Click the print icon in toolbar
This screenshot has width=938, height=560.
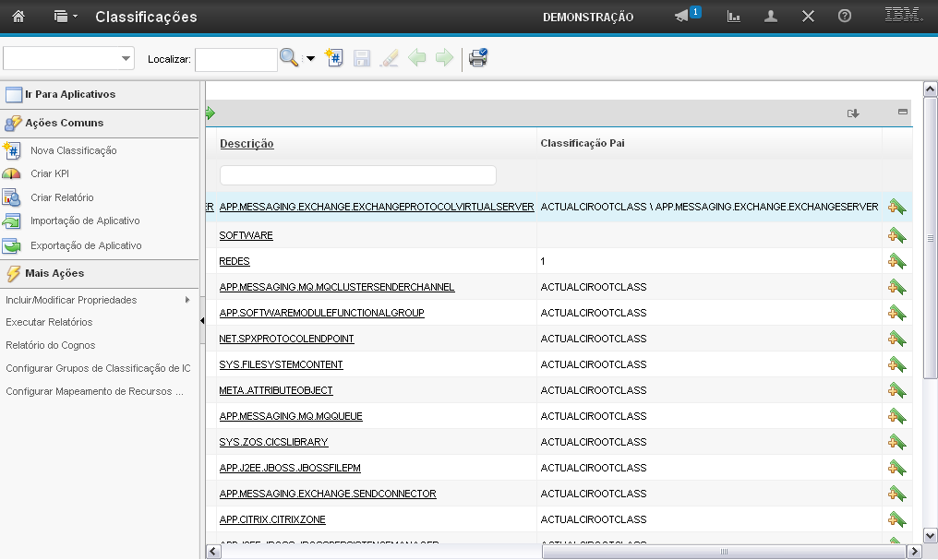[477, 58]
